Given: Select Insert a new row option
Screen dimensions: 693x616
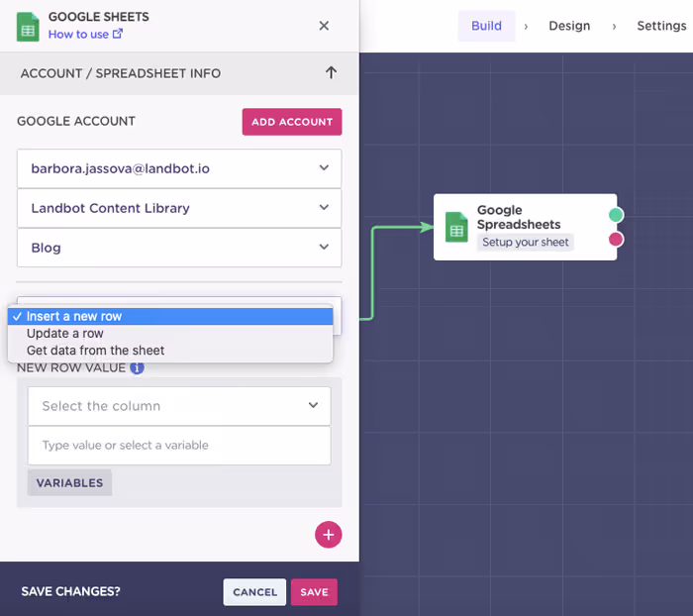Looking at the screenshot, I should click(170, 316).
